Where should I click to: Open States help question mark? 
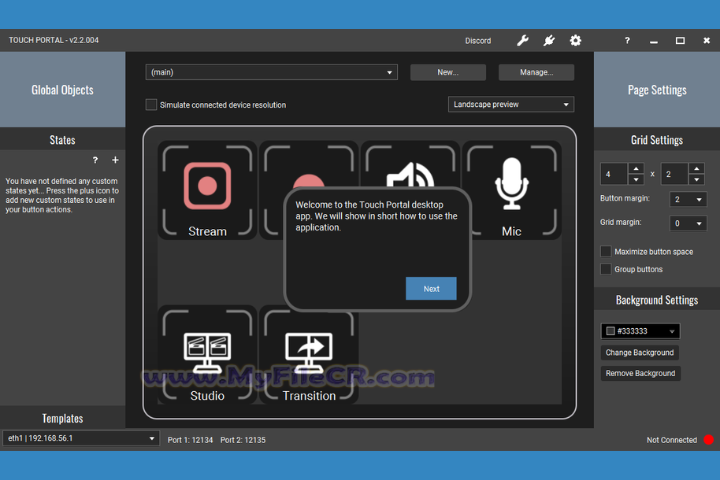pyautogui.click(x=95, y=160)
